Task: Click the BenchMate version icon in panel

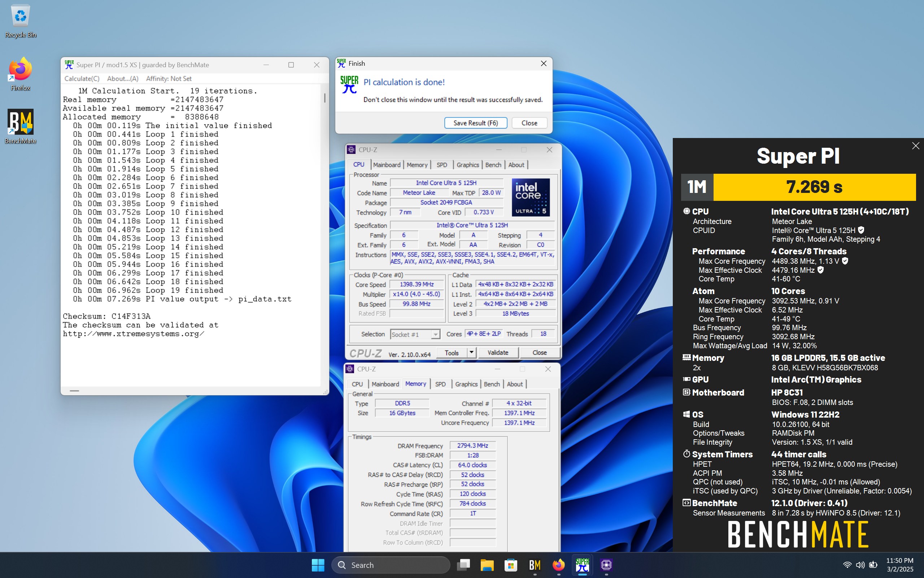Action: tap(687, 503)
